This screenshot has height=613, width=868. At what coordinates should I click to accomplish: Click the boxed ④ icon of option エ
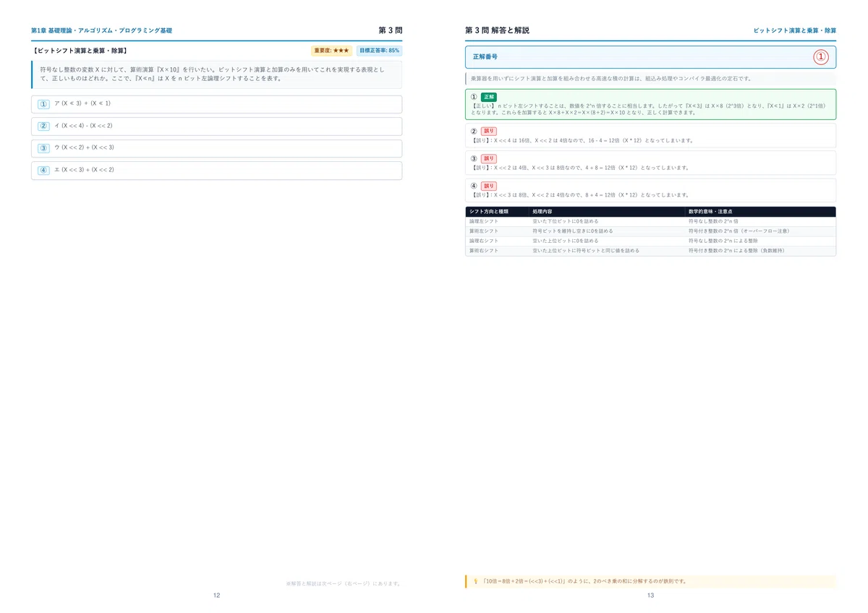point(43,171)
